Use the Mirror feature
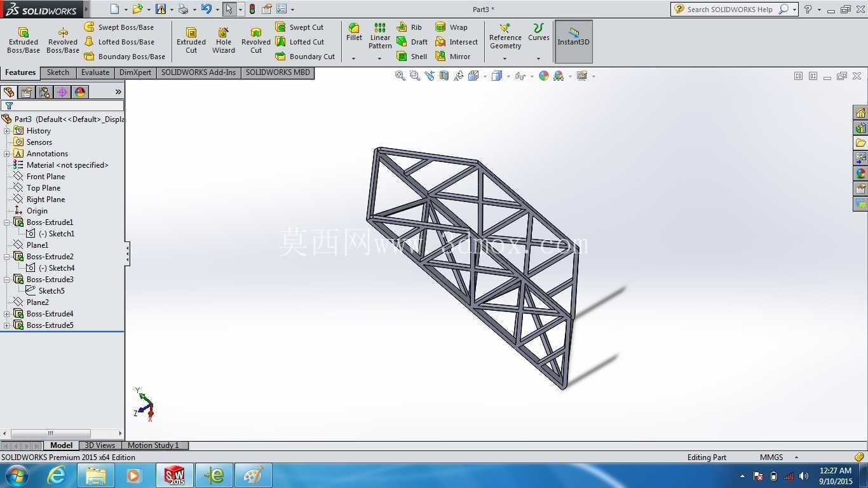 [452, 57]
